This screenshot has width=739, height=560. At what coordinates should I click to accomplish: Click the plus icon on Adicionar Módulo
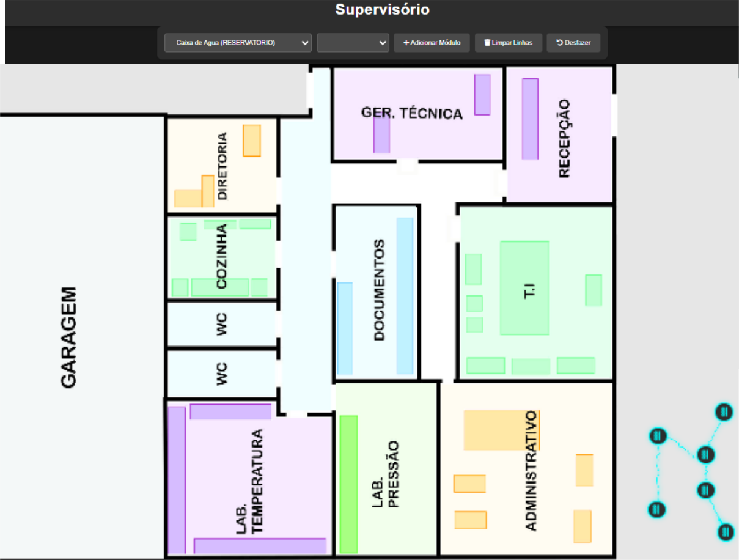coord(406,43)
